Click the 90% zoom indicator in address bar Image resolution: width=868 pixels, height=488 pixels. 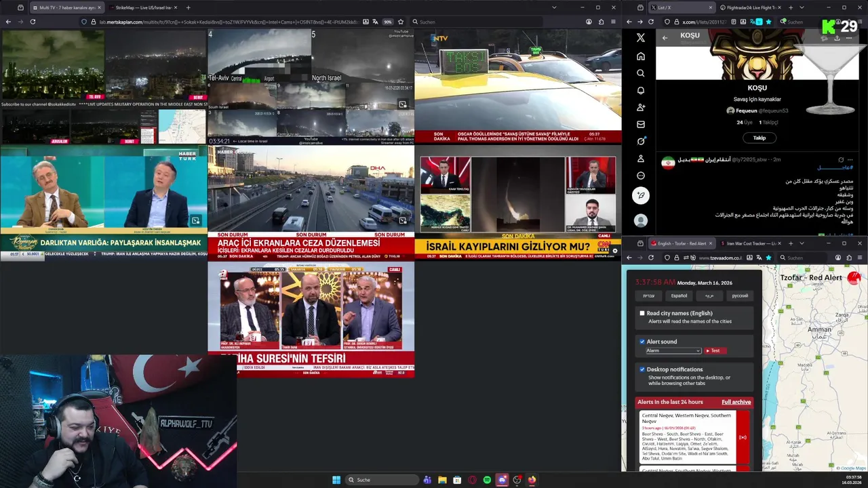click(x=388, y=22)
